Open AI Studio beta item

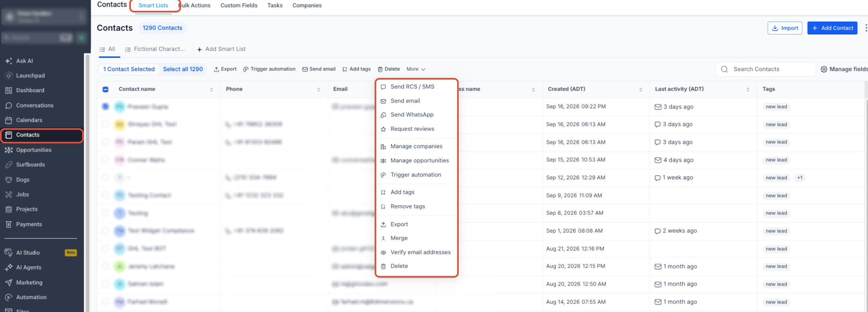click(41, 252)
